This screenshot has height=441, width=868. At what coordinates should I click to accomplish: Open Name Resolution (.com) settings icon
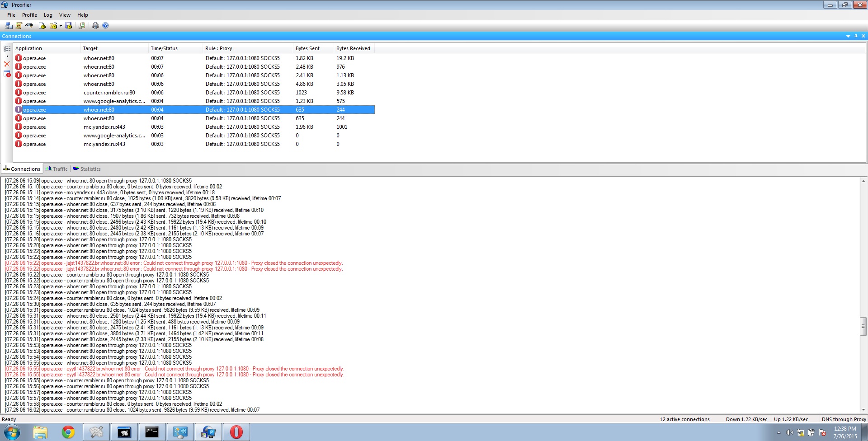point(29,26)
